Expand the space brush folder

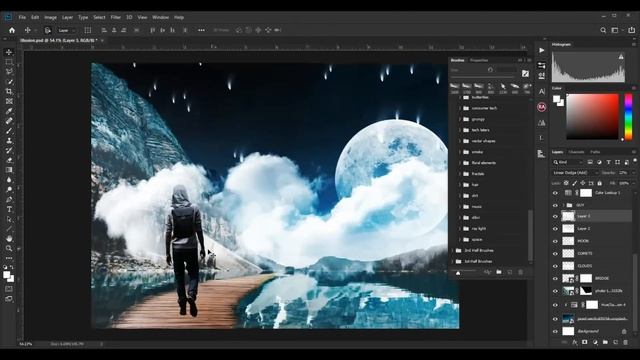pyautogui.click(x=460, y=240)
